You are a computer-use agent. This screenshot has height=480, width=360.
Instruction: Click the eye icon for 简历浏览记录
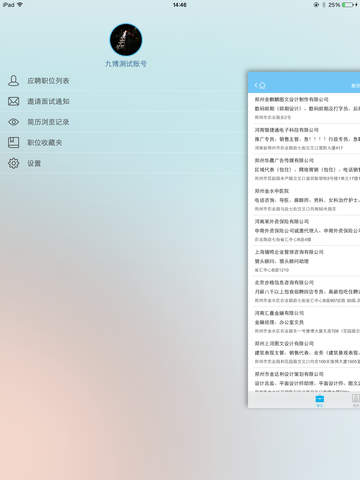coord(13,122)
